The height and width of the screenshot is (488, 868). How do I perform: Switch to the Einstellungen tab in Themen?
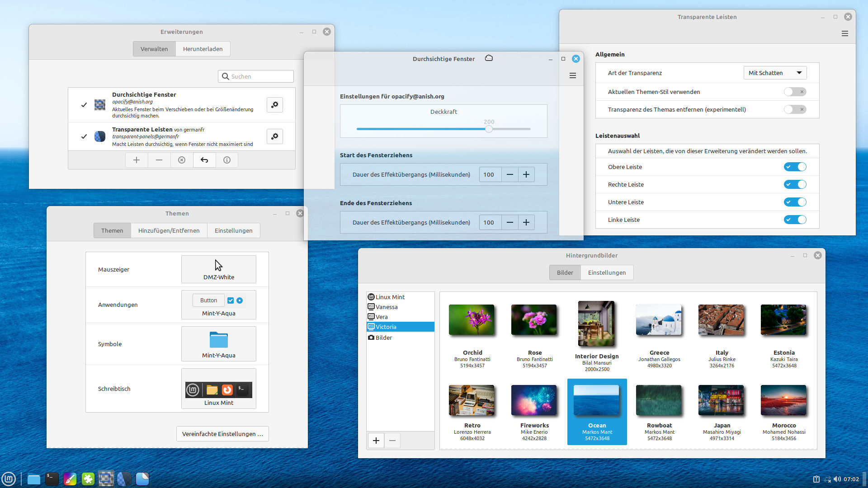pos(233,230)
